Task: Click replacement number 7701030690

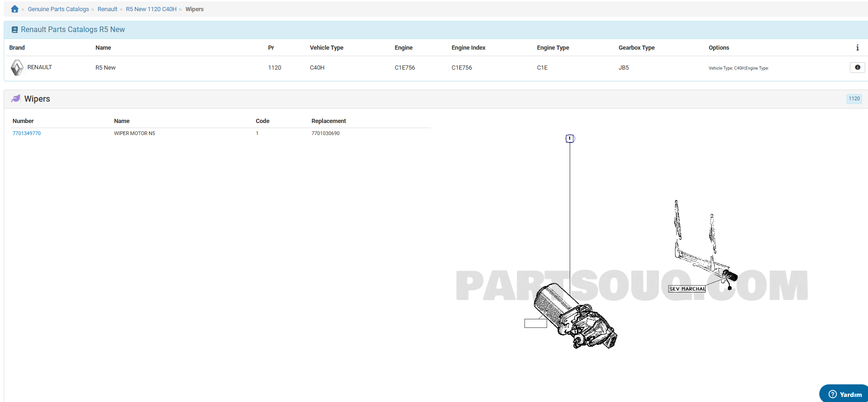Action: point(325,133)
